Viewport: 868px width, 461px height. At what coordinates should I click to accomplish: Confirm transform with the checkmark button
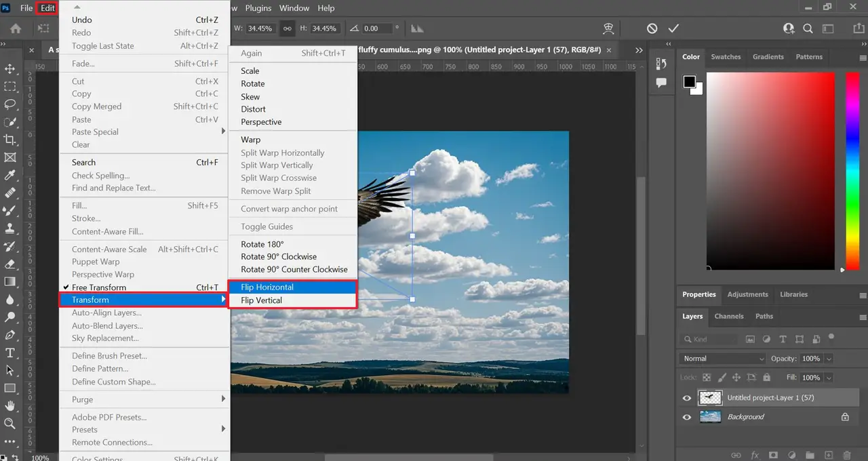coord(673,28)
